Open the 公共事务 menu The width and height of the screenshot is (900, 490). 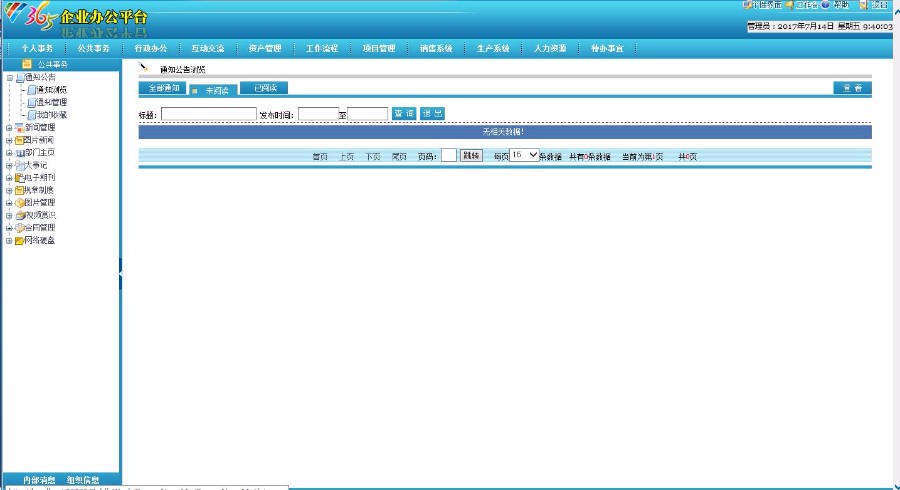click(94, 48)
